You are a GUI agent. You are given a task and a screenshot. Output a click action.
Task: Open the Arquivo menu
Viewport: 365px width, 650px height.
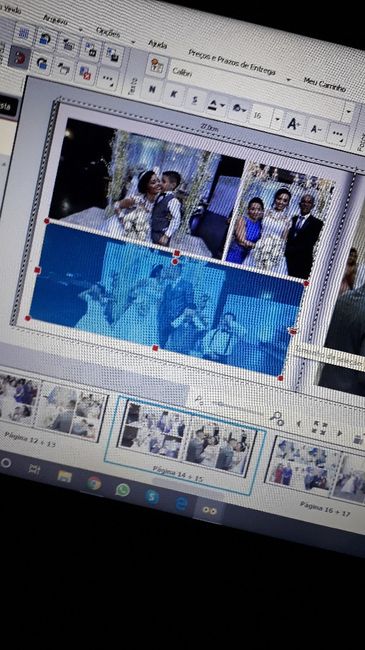(x=55, y=20)
